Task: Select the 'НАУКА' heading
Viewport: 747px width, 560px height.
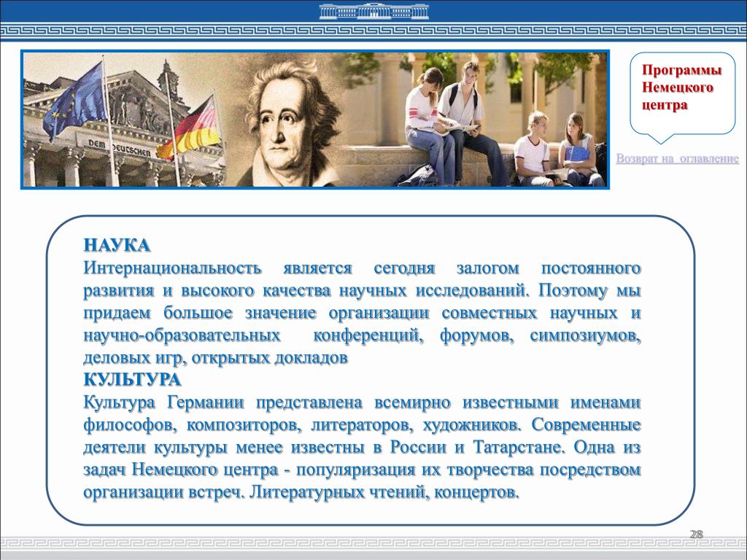Action: [117, 245]
